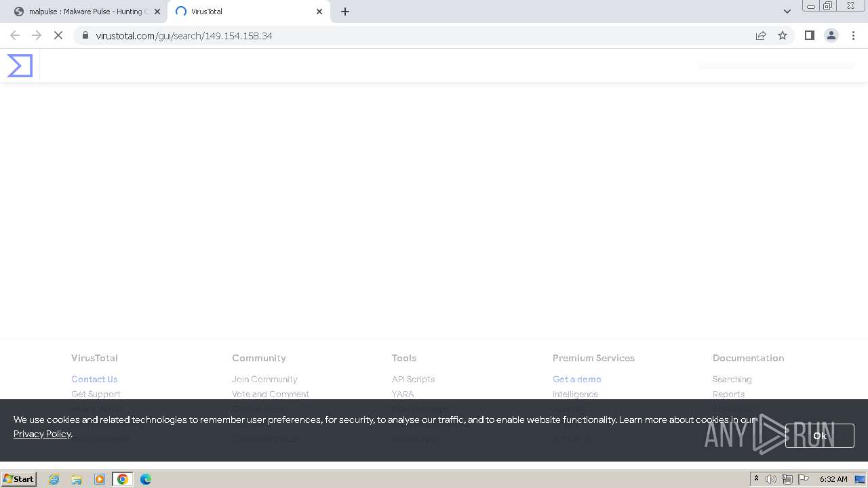The height and width of the screenshot is (488, 868).
Task: Open network icon in system tray
Action: 787,479
